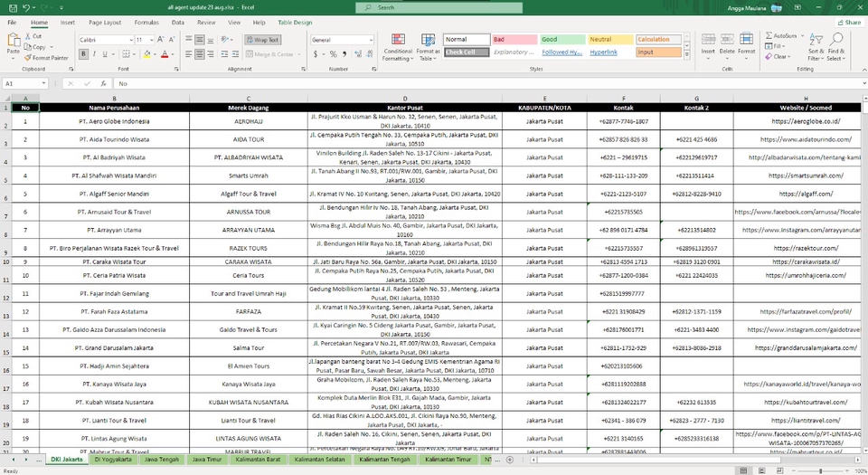Toggle Italic formatting
The width and height of the screenshot is (868, 475).
pos(94,54)
